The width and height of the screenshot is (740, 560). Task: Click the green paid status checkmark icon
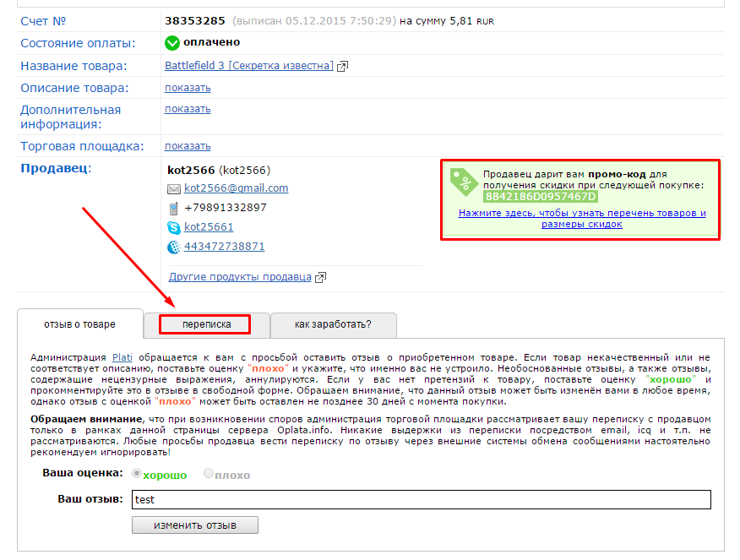pyautogui.click(x=172, y=43)
